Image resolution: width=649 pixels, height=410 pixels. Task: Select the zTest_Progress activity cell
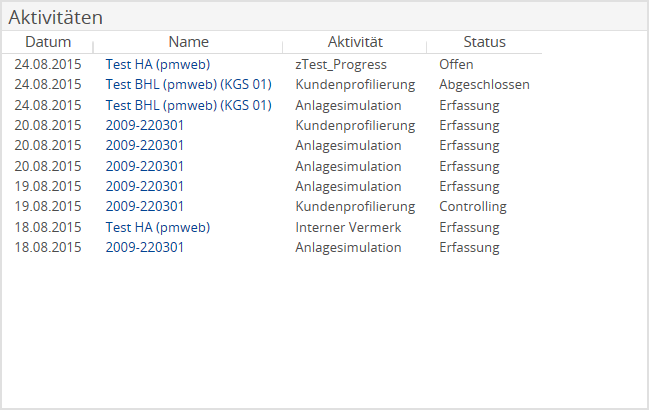(340, 64)
